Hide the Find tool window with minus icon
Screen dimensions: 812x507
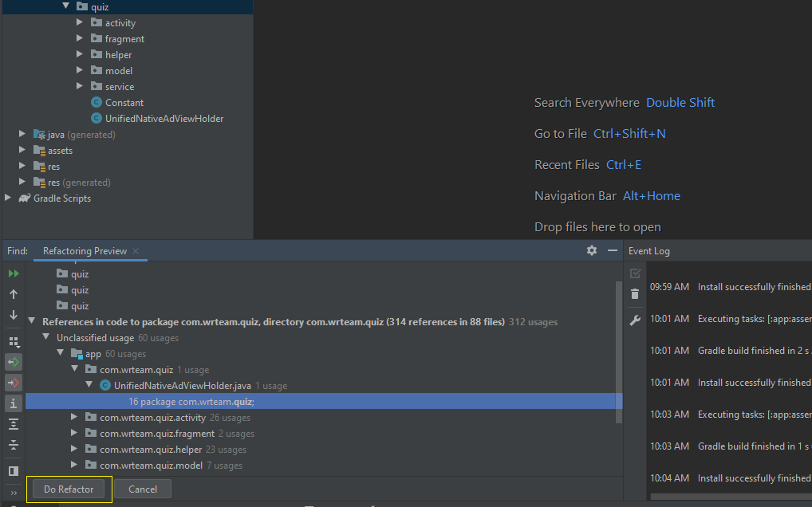coord(612,250)
